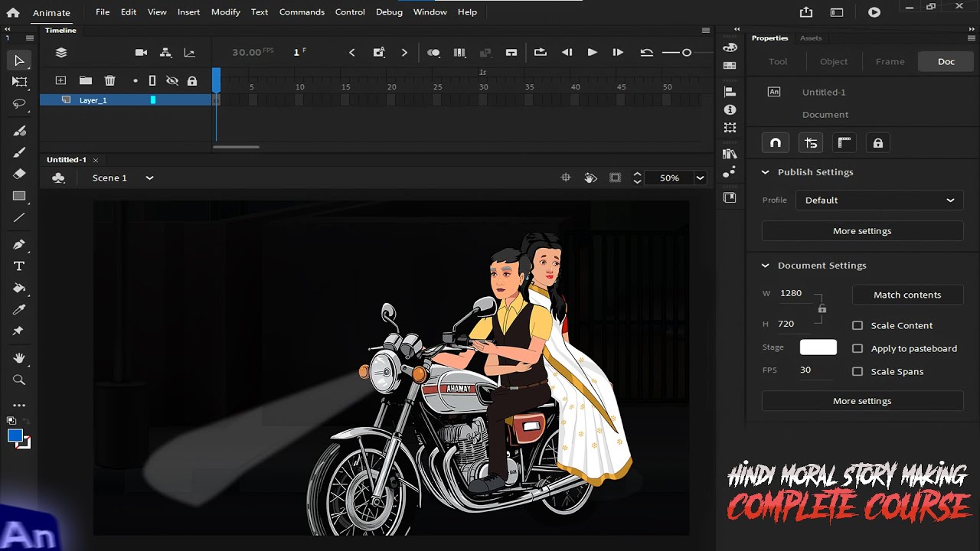Image resolution: width=980 pixels, height=551 pixels.
Task: Open more tools ellipsis in toolbar
Action: click(19, 405)
